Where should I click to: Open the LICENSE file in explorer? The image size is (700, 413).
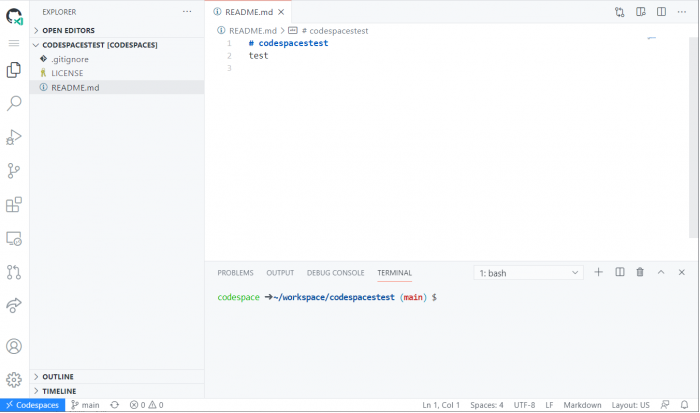tap(67, 73)
